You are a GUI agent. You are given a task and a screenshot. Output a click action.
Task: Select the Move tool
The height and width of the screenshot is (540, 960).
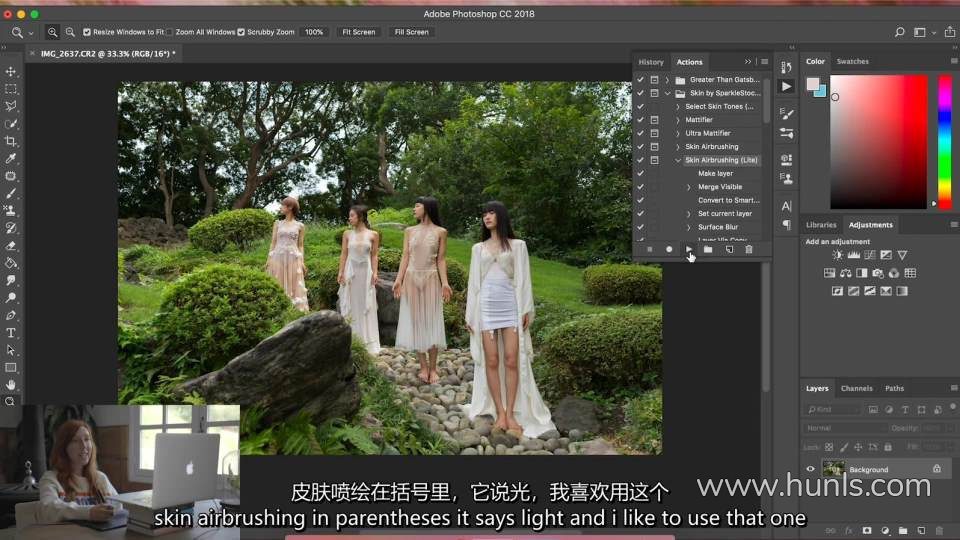[x=11, y=72]
